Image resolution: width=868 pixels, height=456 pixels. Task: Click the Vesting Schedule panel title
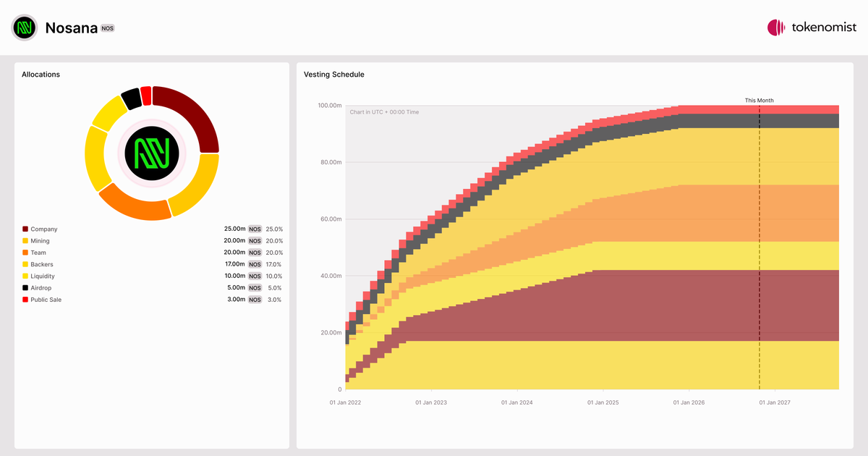coord(334,75)
